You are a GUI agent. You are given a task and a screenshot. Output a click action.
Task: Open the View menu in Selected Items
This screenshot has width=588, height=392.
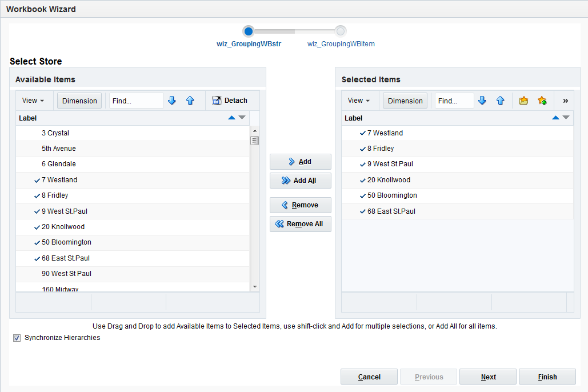click(358, 101)
